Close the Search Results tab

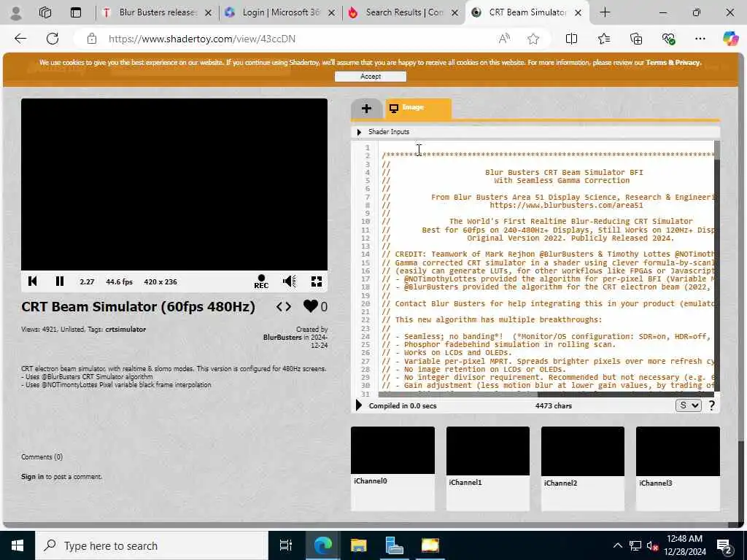[x=454, y=13]
